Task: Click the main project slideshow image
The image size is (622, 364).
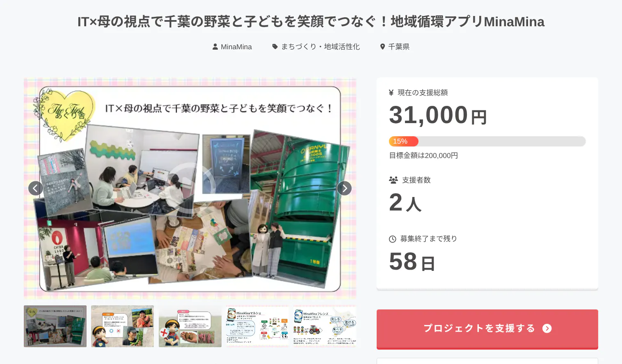Action: [190, 188]
